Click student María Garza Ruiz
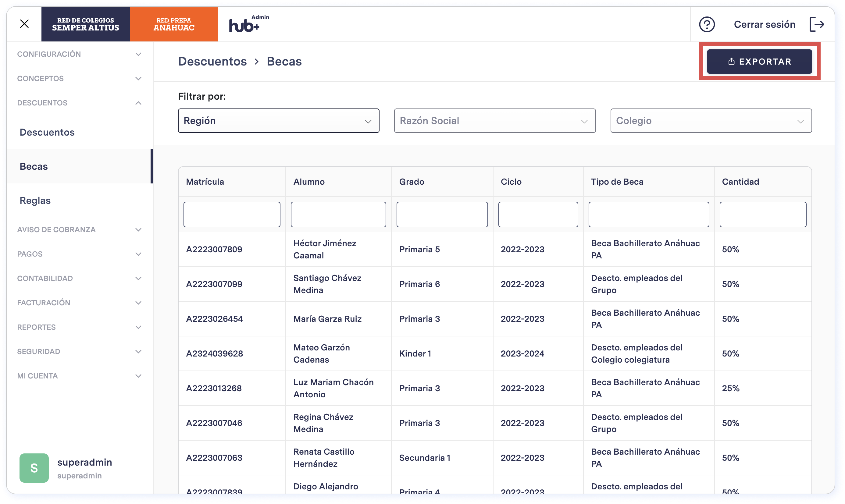 tap(327, 319)
